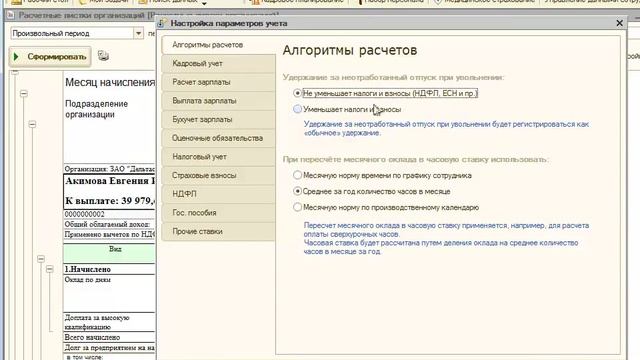Click the 'Оклад по дням' cell

pos(109,293)
